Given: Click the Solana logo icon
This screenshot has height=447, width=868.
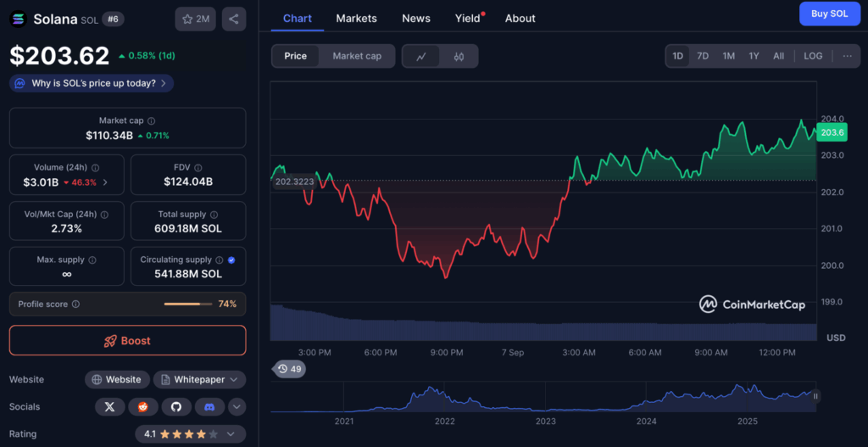Looking at the screenshot, I should coord(19,19).
